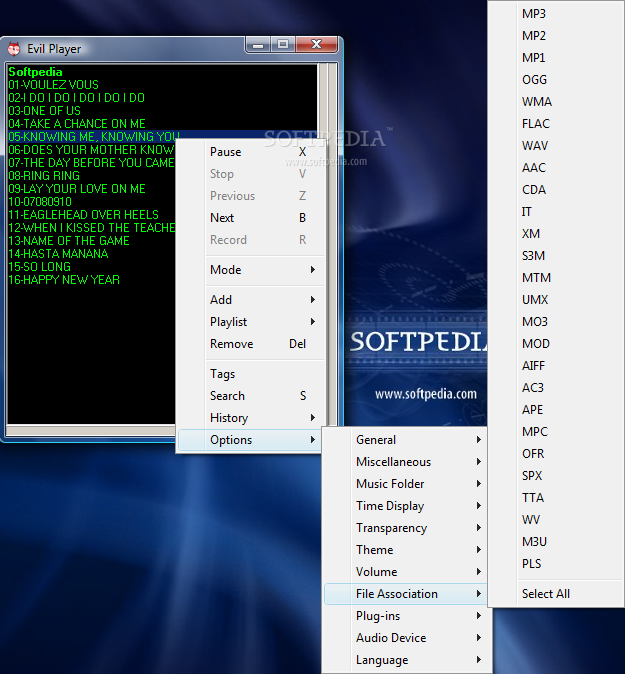Toggle MP2 file association

(x=556, y=36)
